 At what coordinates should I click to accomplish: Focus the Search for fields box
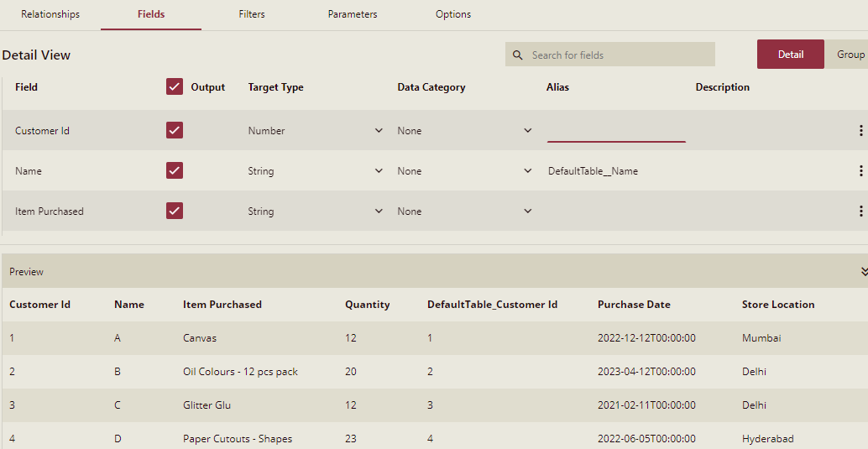coord(610,55)
